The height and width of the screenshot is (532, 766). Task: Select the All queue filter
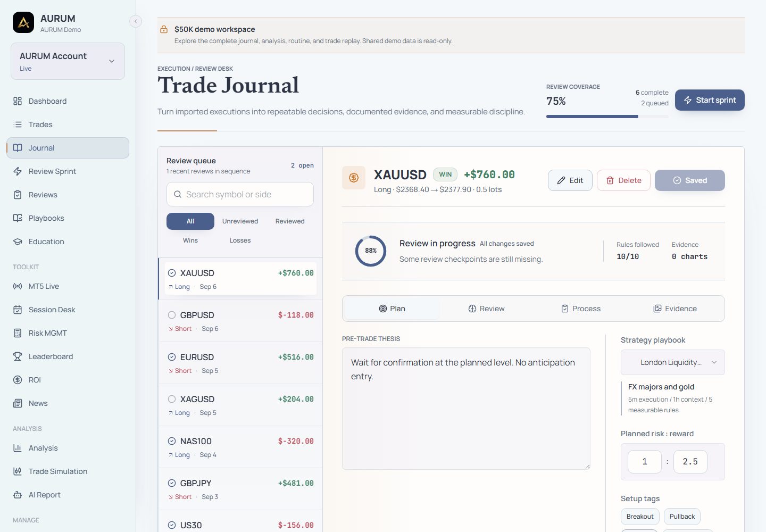190,221
